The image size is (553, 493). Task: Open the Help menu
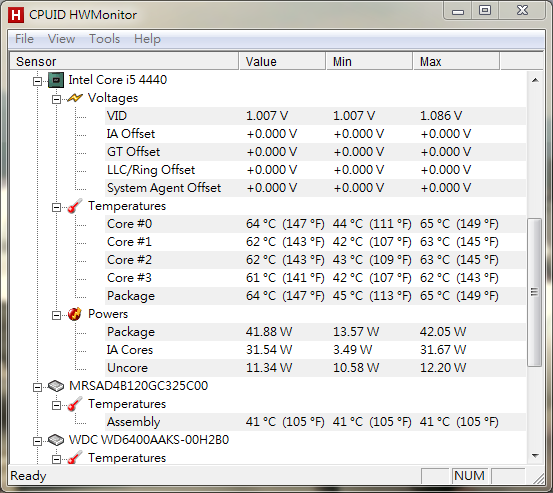(147, 39)
